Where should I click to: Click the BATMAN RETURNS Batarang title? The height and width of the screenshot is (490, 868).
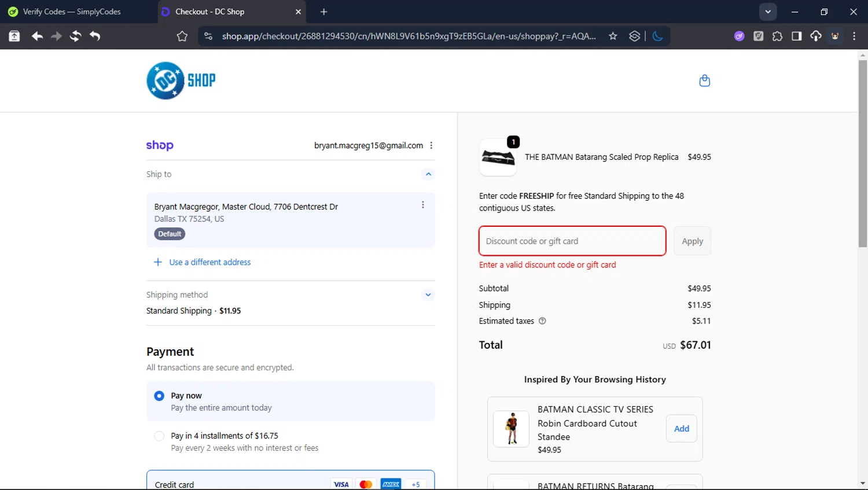click(x=595, y=485)
